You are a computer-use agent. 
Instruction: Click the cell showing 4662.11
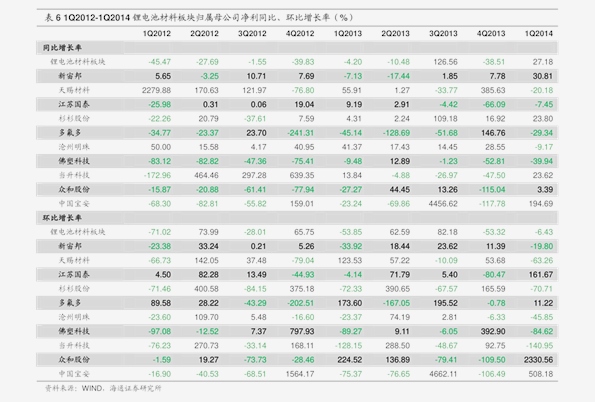(443, 374)
